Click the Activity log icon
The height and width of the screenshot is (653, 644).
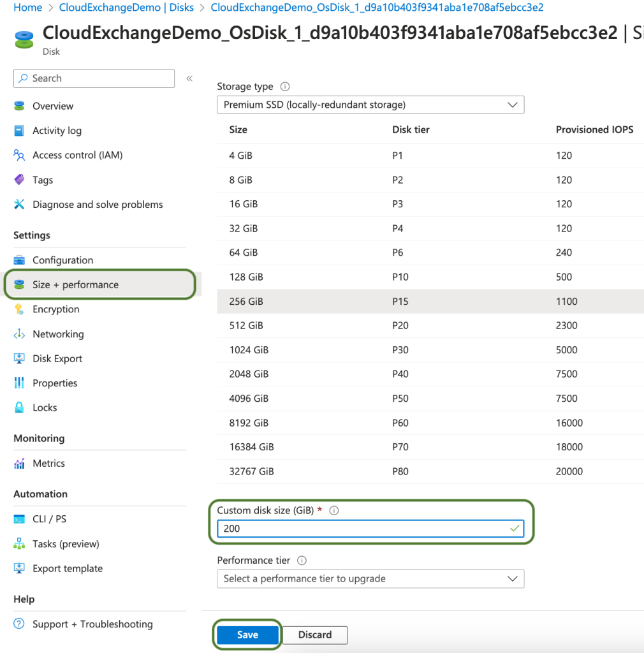coord(19,130)
